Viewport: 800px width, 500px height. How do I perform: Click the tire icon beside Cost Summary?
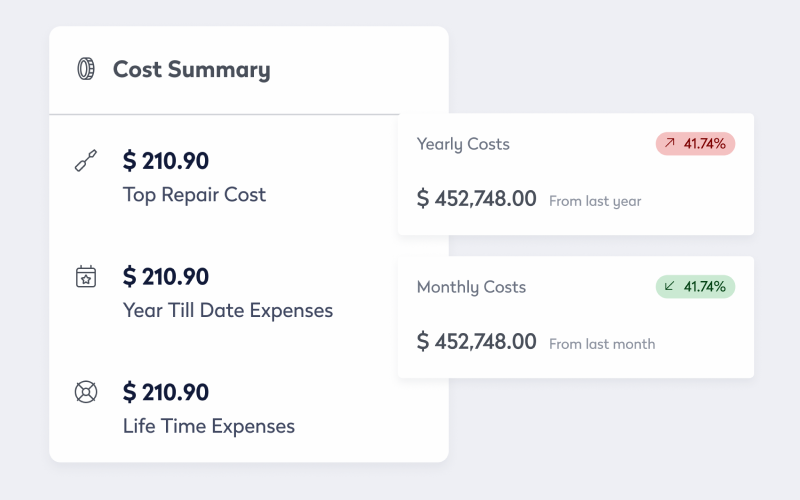pyautogui.click(x=86, y=69)
